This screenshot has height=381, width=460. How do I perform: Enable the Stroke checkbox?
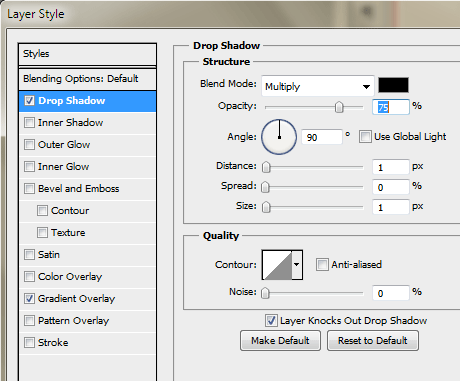point(29,342)
